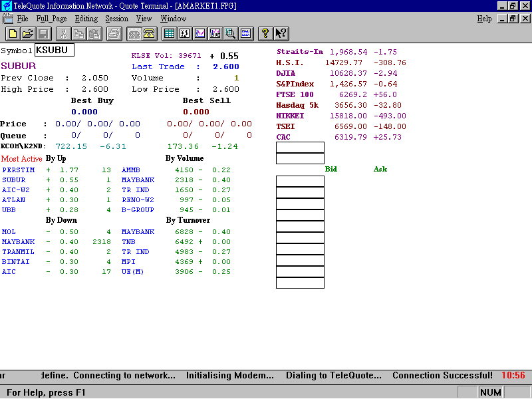The height and width of the screenshot is (399, 532).
Task: Click the Straits-In index label
Action: pyautogui.click(x=300, y=52)
